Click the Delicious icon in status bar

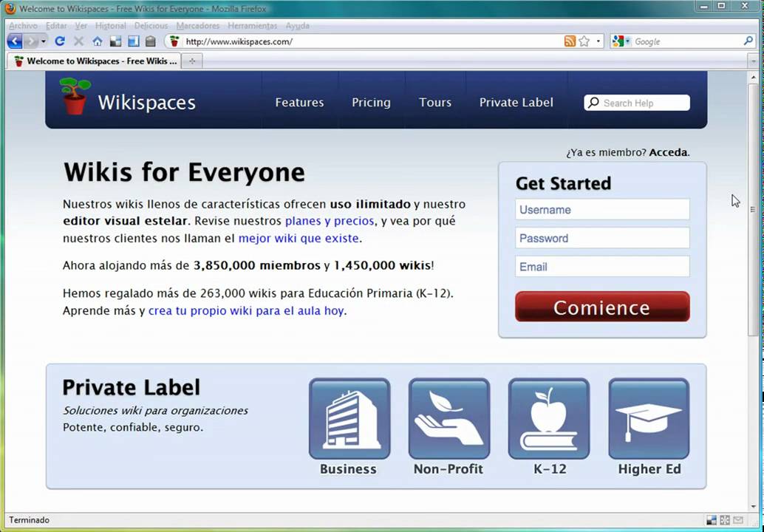click(712, 520)
